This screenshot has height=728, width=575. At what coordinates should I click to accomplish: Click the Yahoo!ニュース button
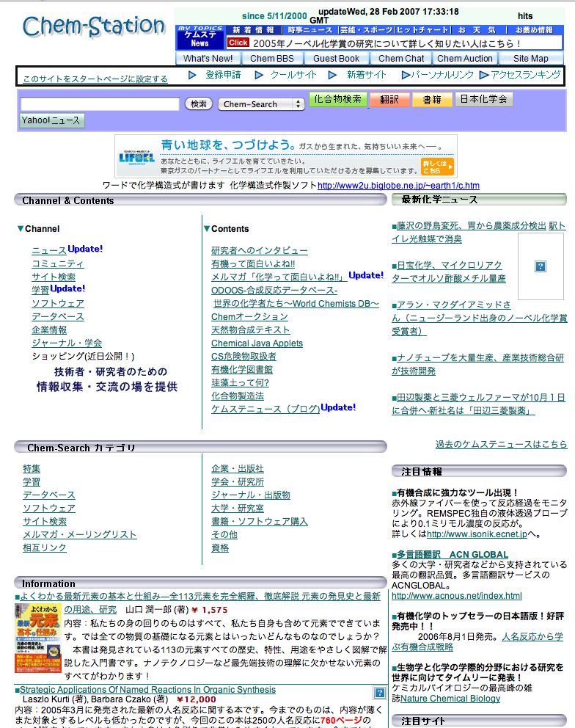[51, 120]
